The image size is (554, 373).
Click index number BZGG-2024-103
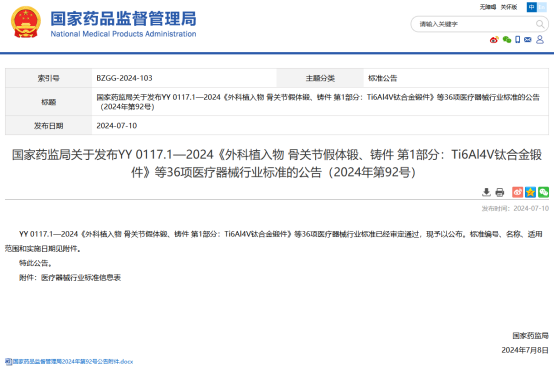coord(124,78)
